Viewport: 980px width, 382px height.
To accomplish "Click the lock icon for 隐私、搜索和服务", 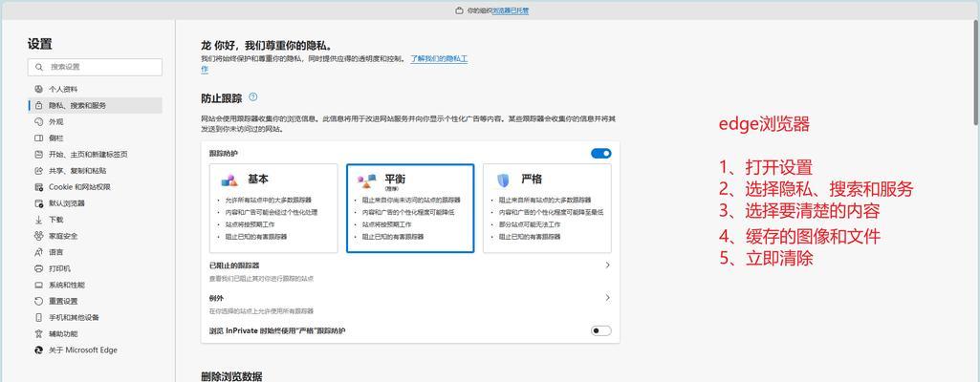I will point(38,105).
